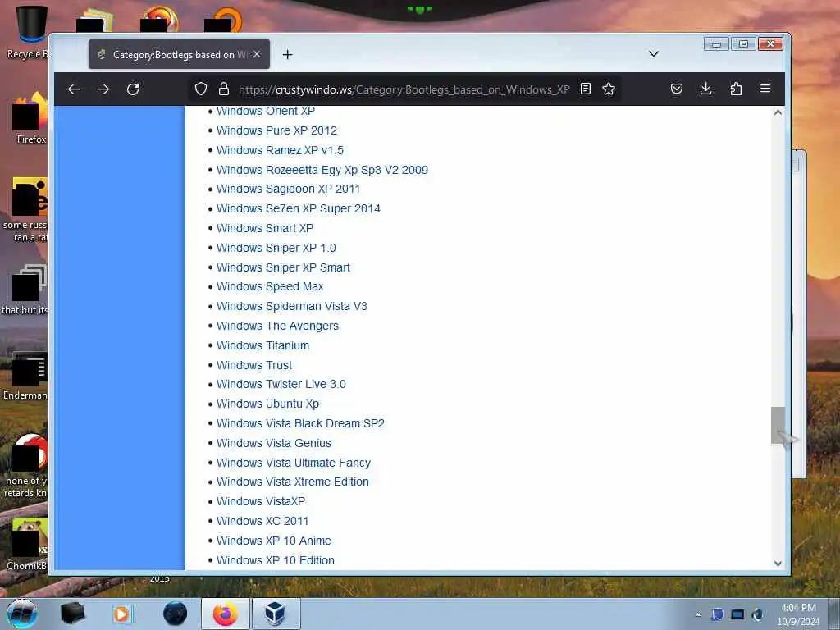
Task: Click the forward navigation arrow
Action: 103,89
